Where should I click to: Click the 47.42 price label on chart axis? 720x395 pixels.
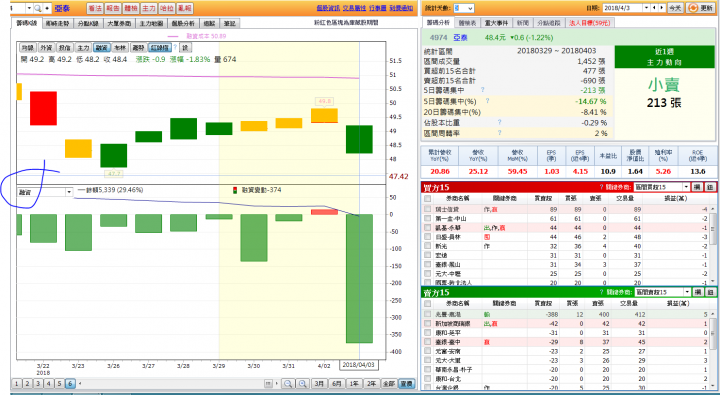tap(399, 176)
